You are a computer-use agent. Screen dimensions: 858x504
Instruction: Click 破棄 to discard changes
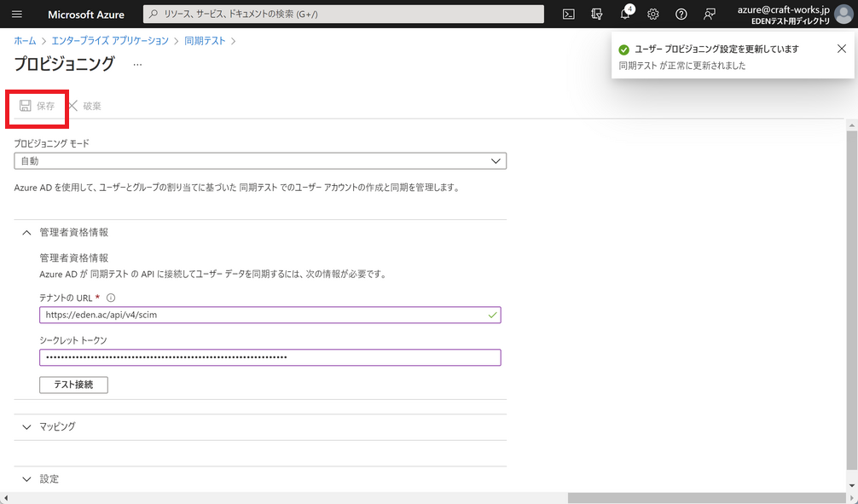(x=92, y=106)
